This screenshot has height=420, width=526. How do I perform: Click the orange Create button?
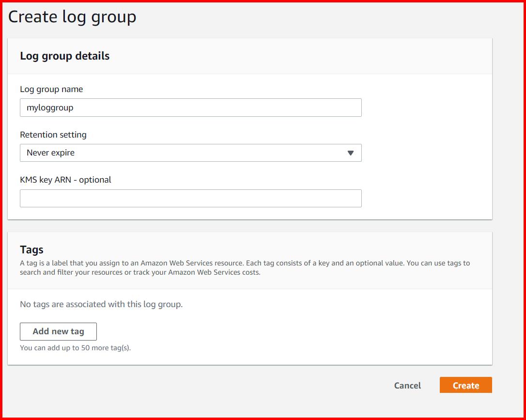pyautogui.click(x=465, y=385)
